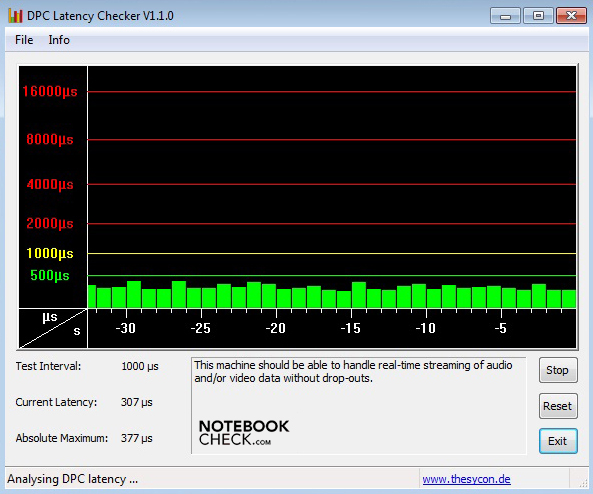The image size is (593, 494).
Task: Click the -30 time axis marker
Action: coord(126,328)
